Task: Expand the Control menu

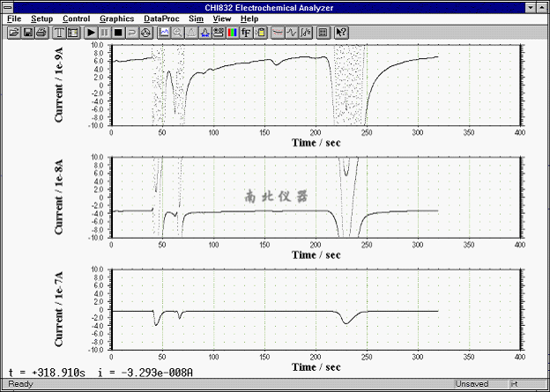Action: point(76,18)
